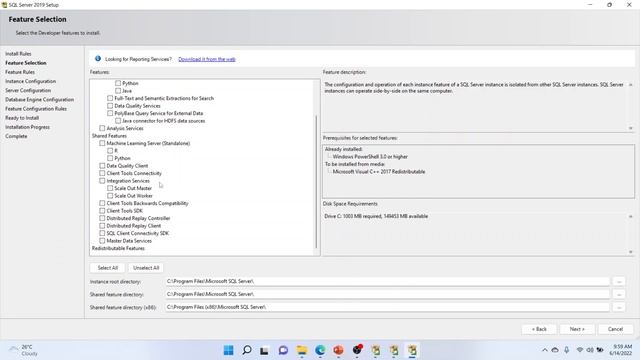Select the Analysis Services checkbox
This screenshot has width=640, height=360.
pos(102,128)
